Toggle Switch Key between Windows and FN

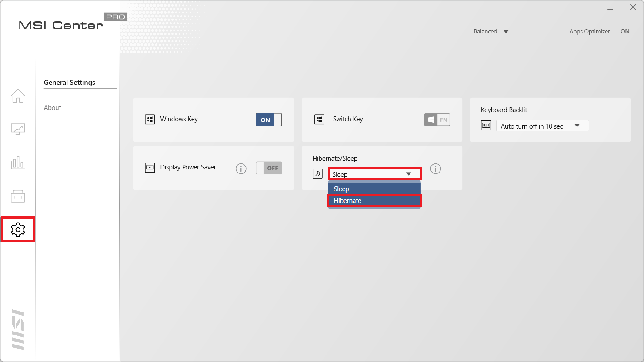coord(437,120)
